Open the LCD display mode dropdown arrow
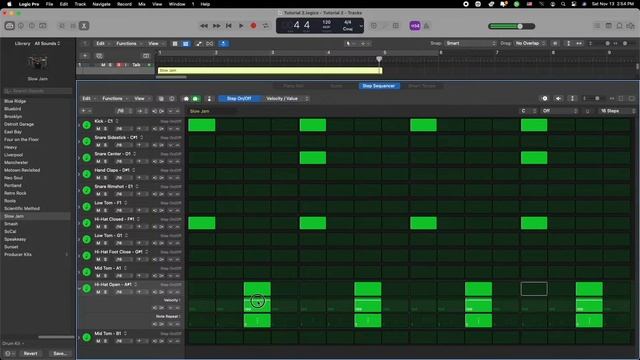Image resolution: width=640 pixels, height=360 pixels. [361, 26]
